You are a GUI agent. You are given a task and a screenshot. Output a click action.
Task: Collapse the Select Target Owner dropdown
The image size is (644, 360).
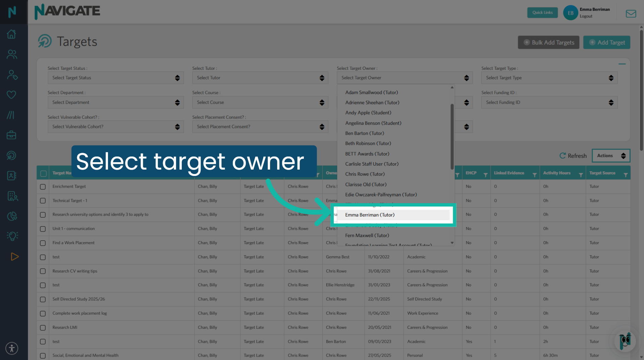pos(405,78)
